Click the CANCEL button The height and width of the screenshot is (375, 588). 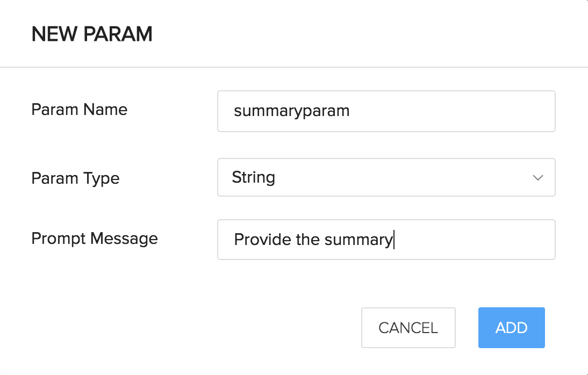pyautogui.click(x=408, y=328)
